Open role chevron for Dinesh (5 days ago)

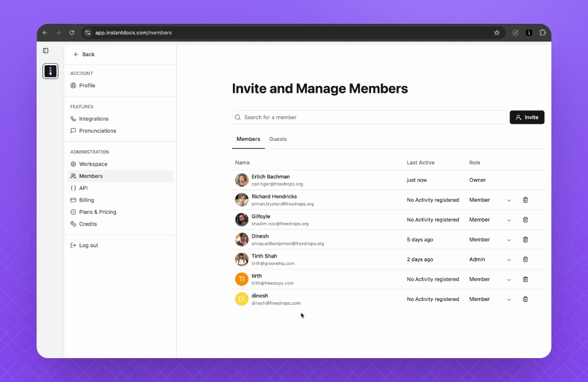click(x=509, y=240)
